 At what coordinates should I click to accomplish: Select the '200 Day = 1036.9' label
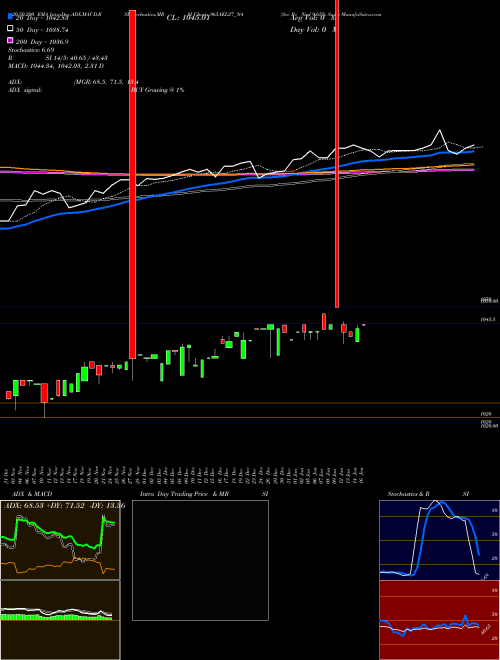(42, 42)
